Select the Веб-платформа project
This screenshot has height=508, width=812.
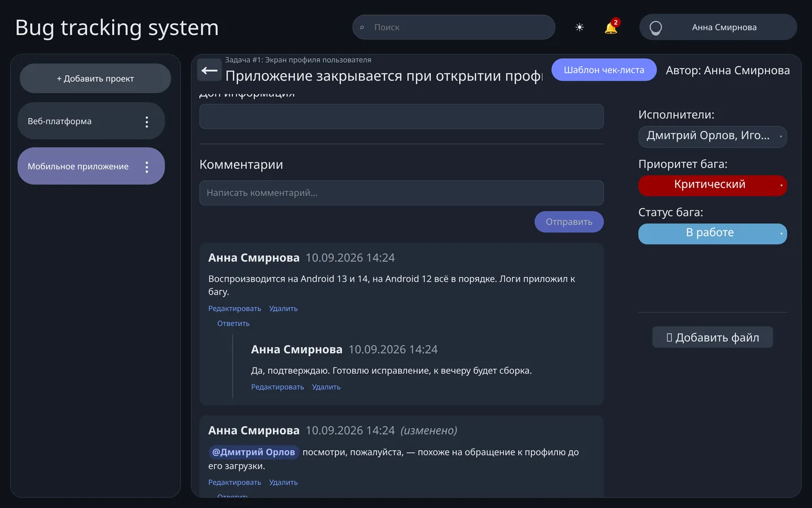tap(91, 121)
